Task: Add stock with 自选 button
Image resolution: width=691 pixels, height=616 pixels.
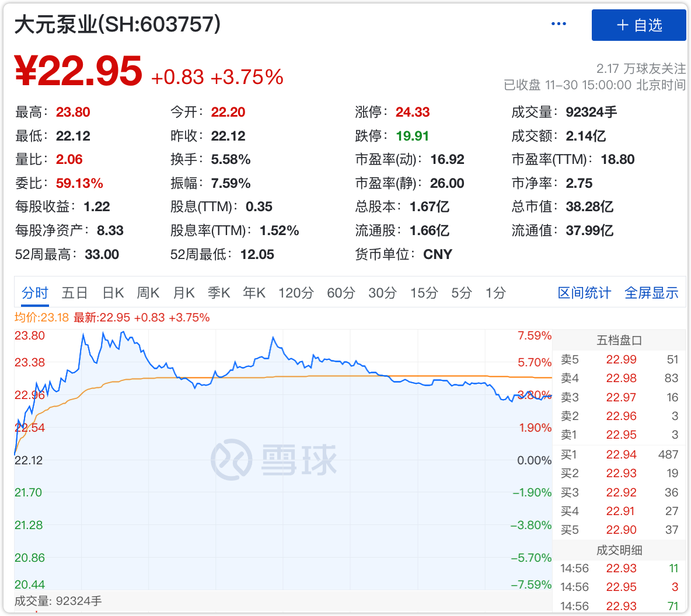Action: pos(638,25)
